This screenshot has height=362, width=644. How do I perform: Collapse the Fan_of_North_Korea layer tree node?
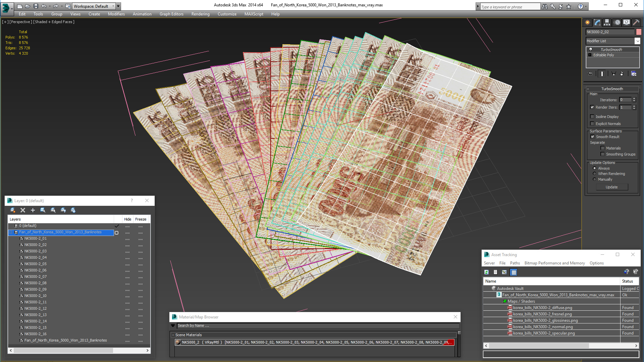coord(11,232)
